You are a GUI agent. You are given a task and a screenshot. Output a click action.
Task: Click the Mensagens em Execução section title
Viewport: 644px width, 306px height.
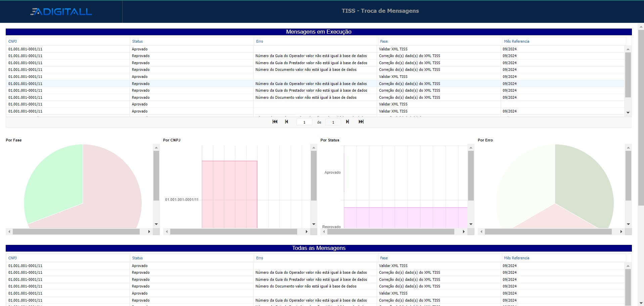(x=319, y=32)
